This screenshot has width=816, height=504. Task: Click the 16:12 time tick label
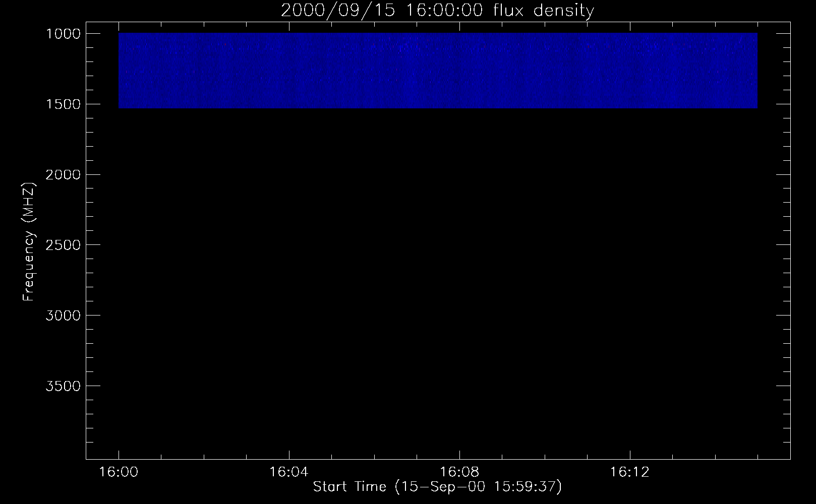[x=629, y=472]
